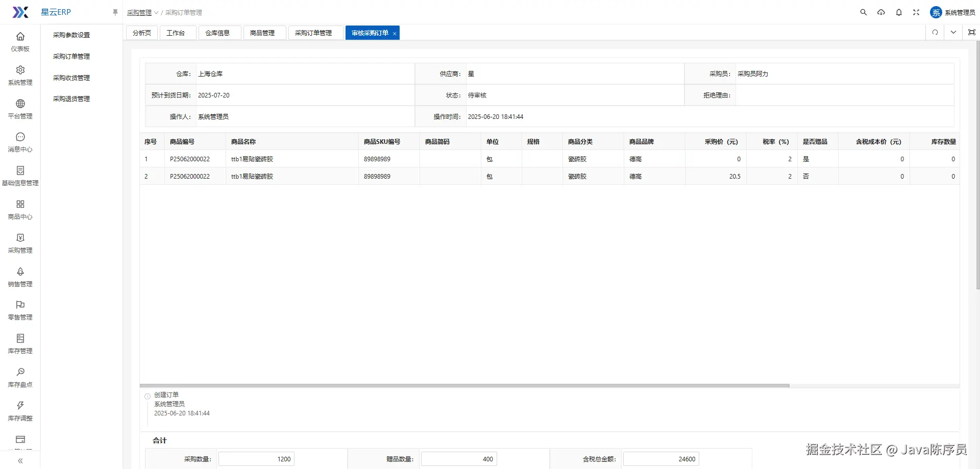Collapse the sidebar with double-chevron icon
Image resolution: width=980 pixels, height=469 pixels.
point(20,461)
